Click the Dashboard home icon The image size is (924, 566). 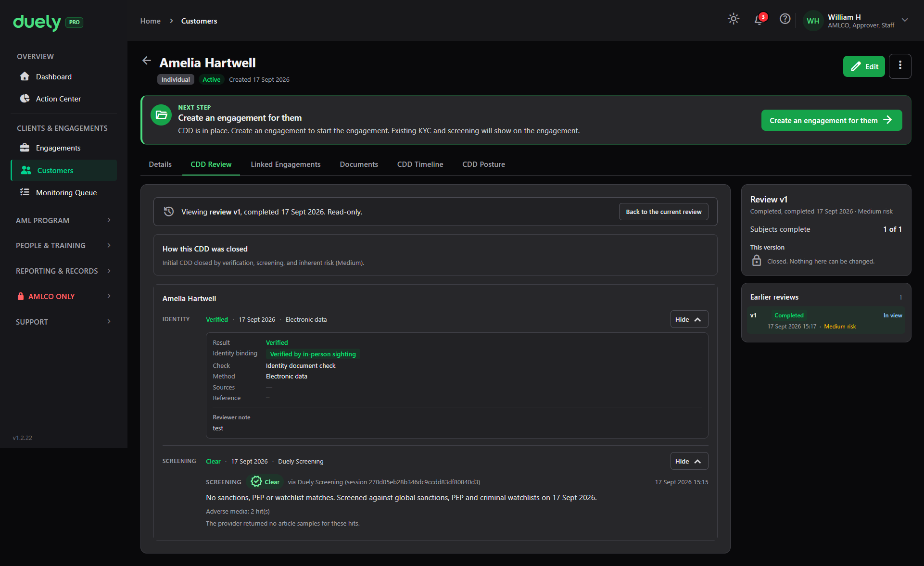pyautogui.click(x=25, y=76)
